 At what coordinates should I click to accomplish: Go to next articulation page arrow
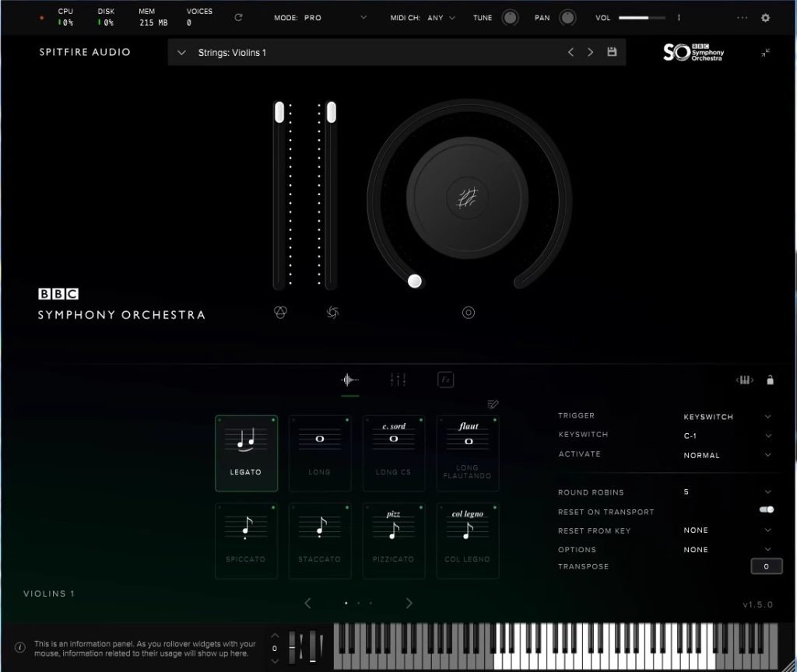pyautogui.click(x=409, y=603)
